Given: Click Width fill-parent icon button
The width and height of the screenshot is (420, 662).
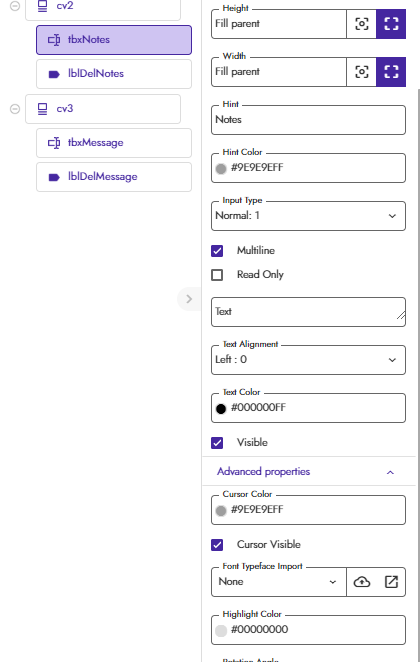Looking at the screenshot, I should [x=391, y=72].
